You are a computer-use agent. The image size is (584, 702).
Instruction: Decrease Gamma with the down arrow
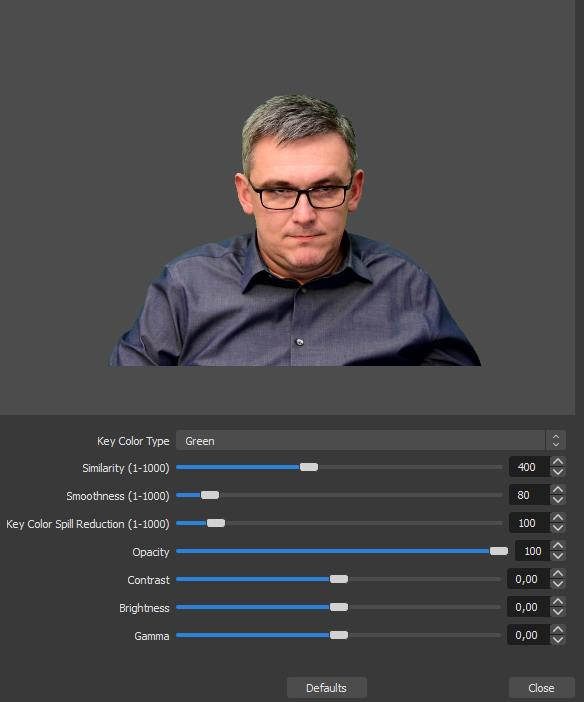[x=558, y=640]
